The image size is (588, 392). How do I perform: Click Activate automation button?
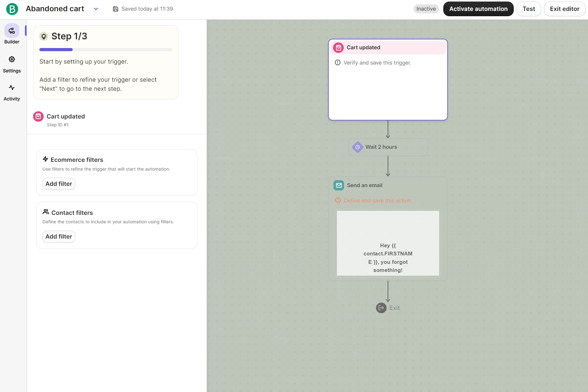(478, 9)
